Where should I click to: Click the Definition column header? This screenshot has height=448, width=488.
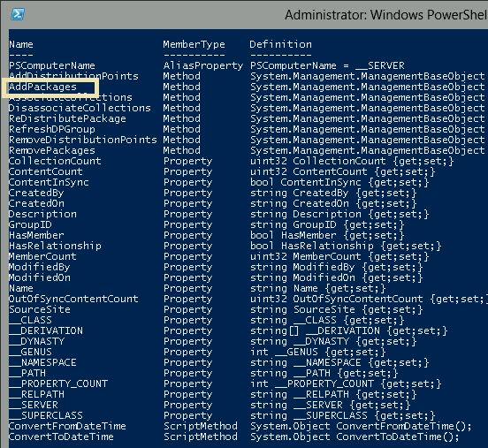click(280, 44)
